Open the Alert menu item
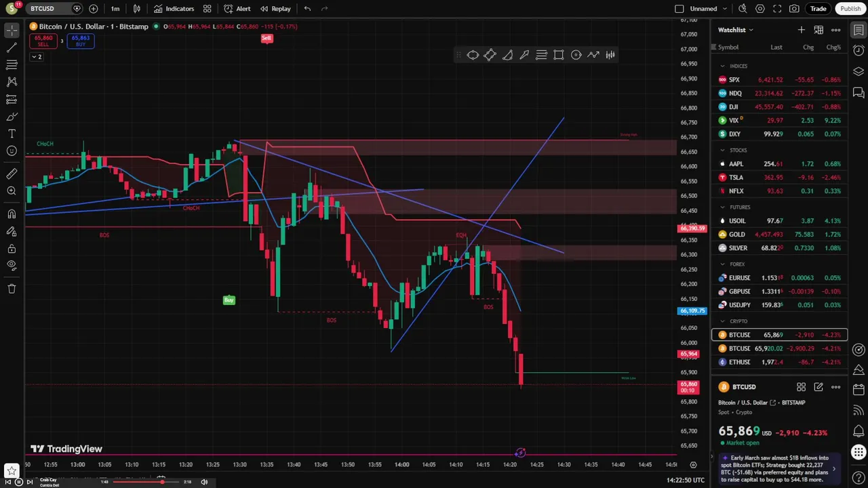Viewport: 868px width, 488px height. coord(237,9)
